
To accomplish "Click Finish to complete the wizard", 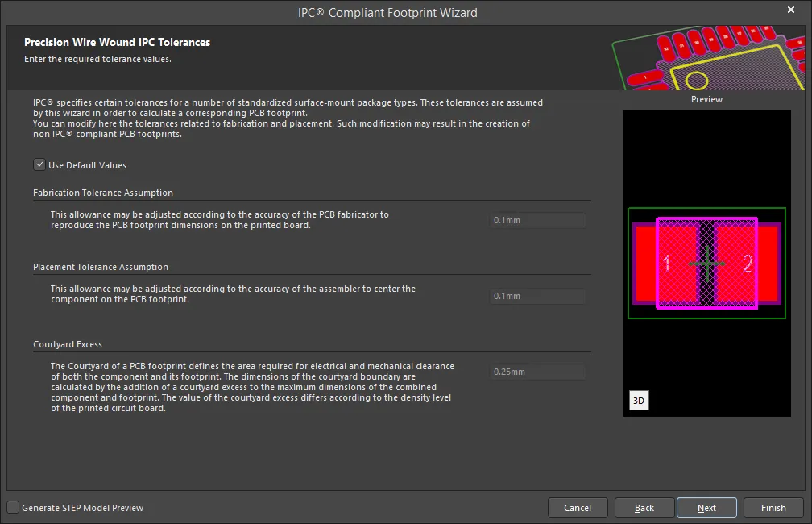I will [x=773, y=508].
